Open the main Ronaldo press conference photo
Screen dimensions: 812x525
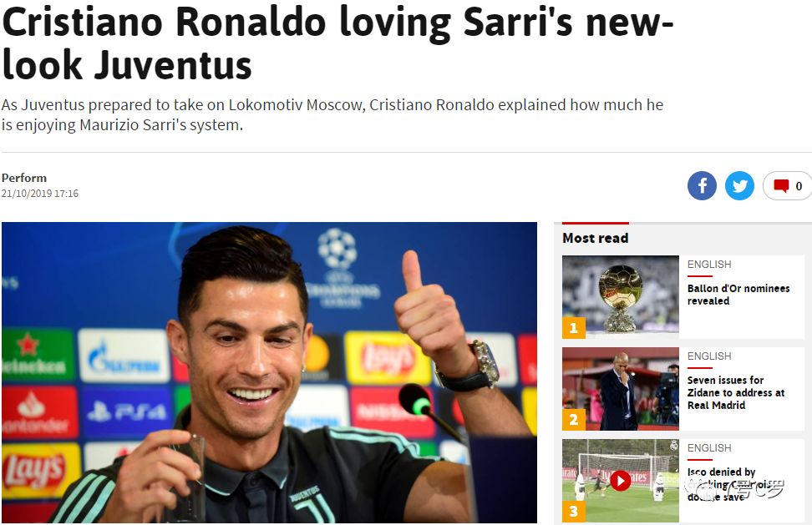tap(269, 372)
